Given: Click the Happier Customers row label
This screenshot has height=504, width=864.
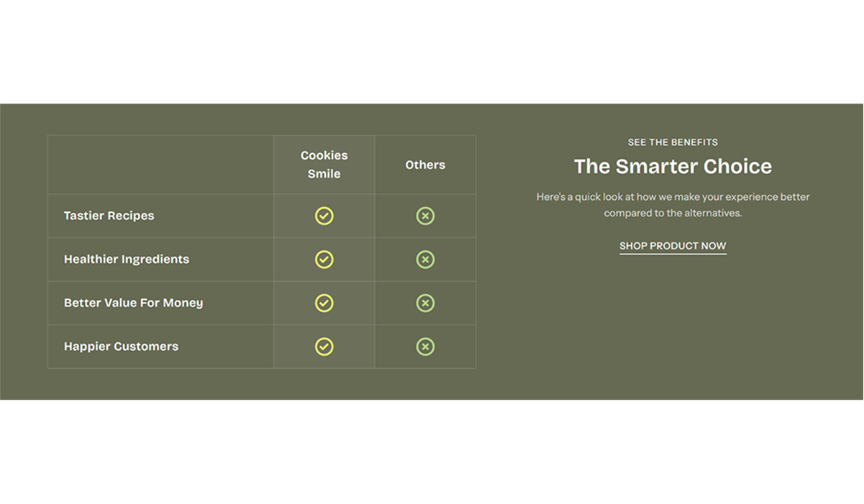Looking at the screenshot, I should (x=121, y=347).
